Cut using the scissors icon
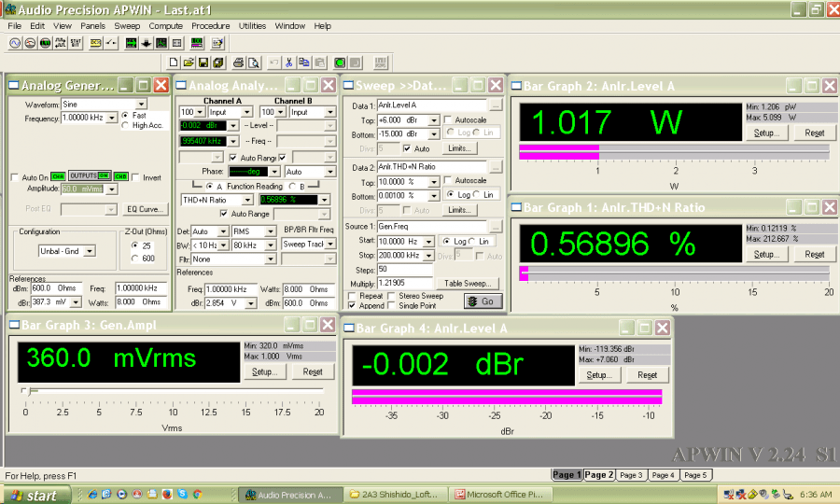The width and height of the screenshot is (840, 504). point(288,63)
